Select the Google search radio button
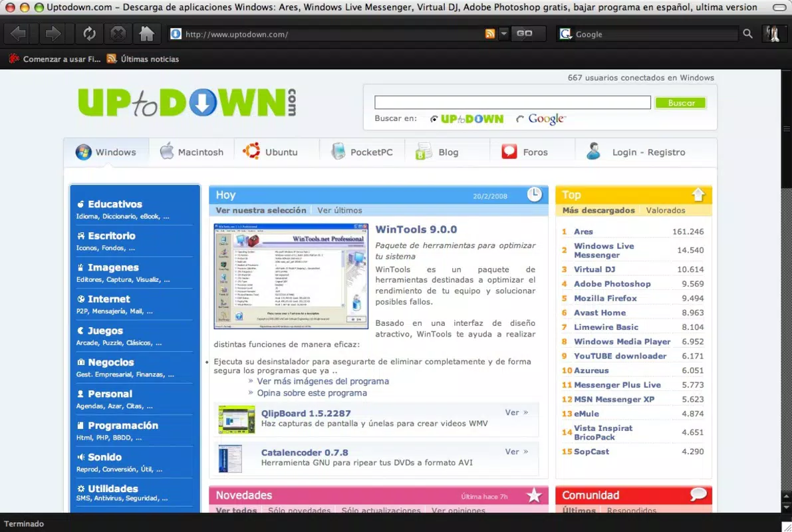 (x=519, y=119)
